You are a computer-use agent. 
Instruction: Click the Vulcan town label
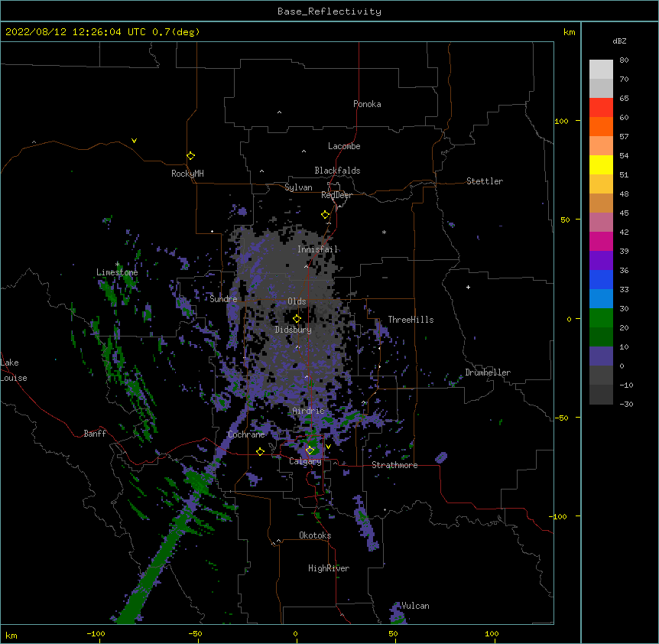point(415,606)
